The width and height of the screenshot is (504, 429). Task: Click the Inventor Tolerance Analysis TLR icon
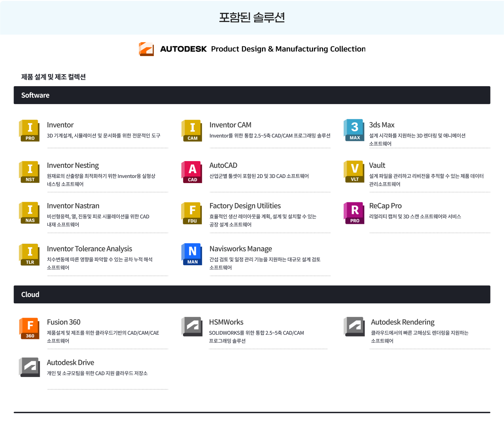[x=29, y=255]
